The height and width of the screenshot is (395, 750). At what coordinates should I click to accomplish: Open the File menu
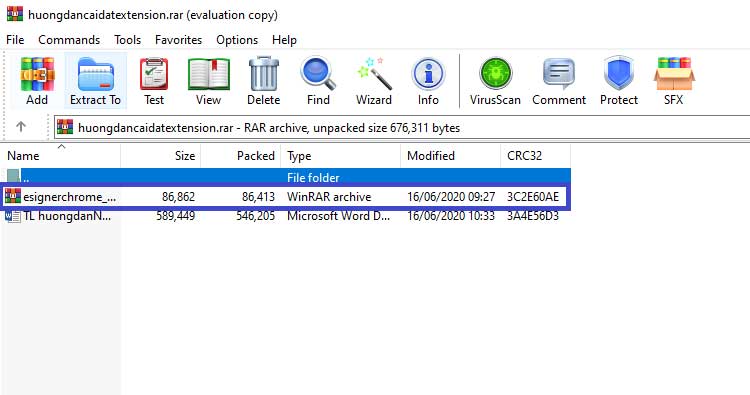tap(15, 40)
